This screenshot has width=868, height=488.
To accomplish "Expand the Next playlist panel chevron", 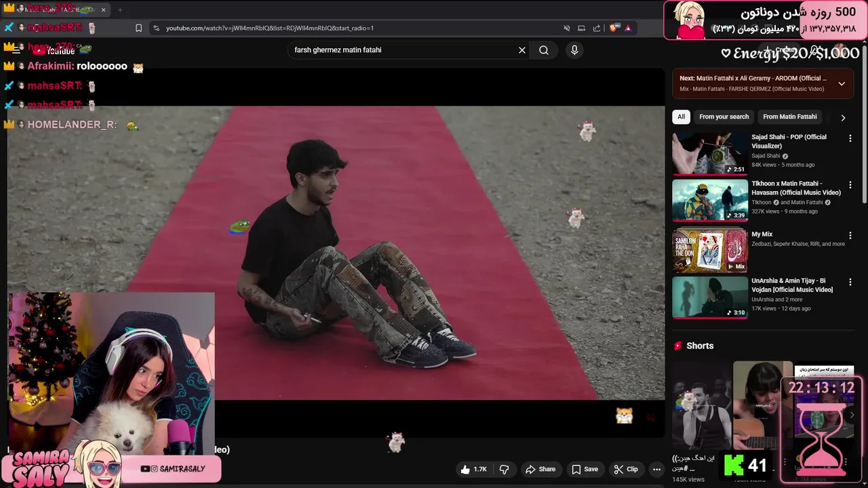I will (842, 84).
